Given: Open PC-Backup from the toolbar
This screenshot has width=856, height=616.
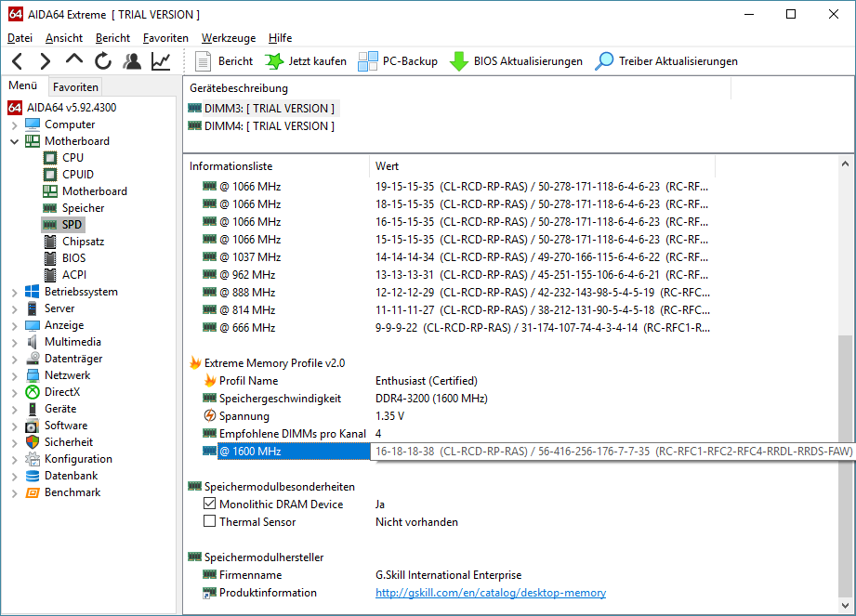Looking at the screenshot, I should coord(398,61).
